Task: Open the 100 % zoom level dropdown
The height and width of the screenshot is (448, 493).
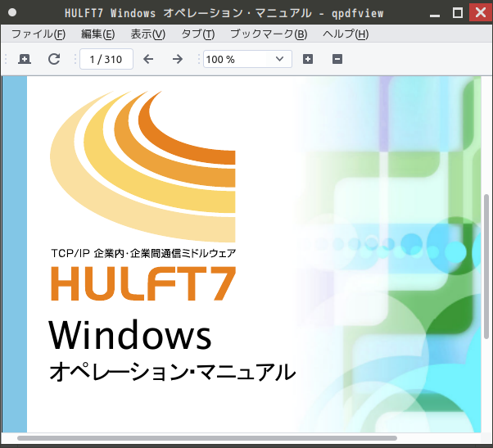Action: point(247,59)
